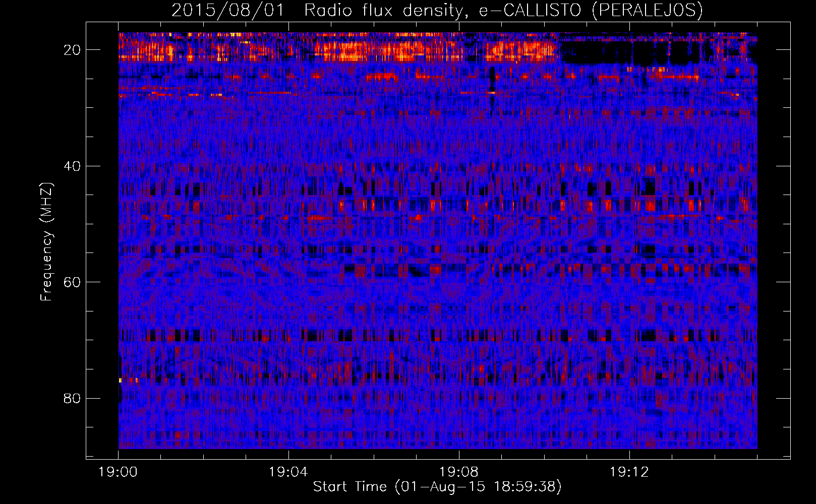The height and width of the screenshot is (504, 816).
Task: Click the 19:04 time tick label
Action: pyautogui.click(x=288, y=472)
